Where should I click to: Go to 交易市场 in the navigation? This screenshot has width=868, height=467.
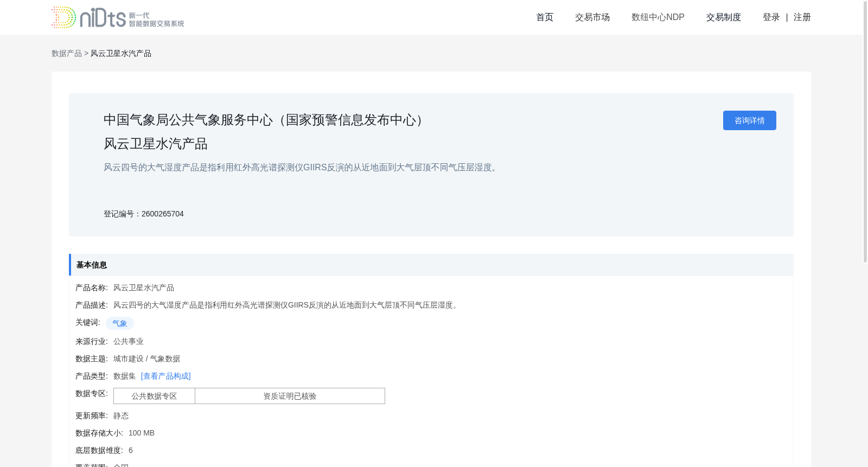coord(592,17)
